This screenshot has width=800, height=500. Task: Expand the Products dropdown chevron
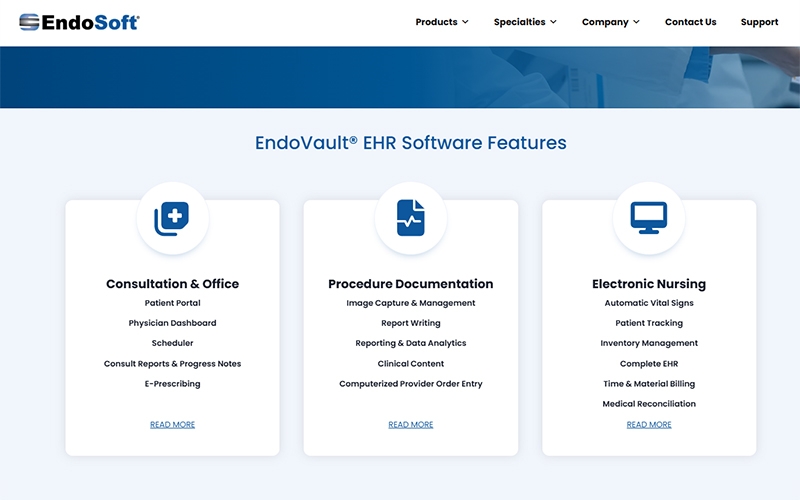pyautogui.click(x=465, y=22)
